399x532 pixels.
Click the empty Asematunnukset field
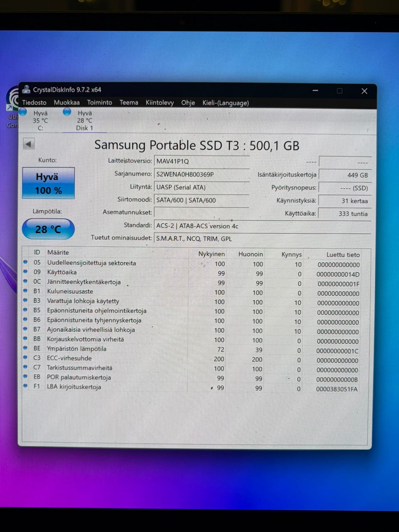pyautogui.click(x=202, y=213)
